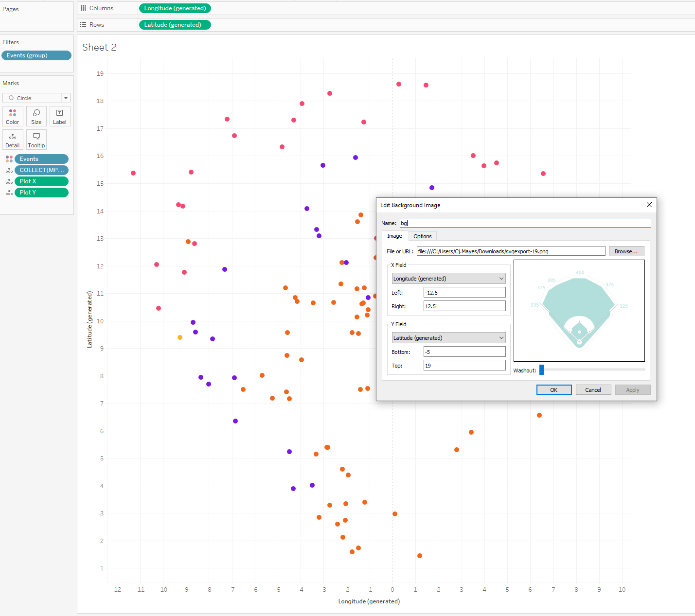Click the Left value input field
This screenshot has height=616, width=695.
click(464, 293)
